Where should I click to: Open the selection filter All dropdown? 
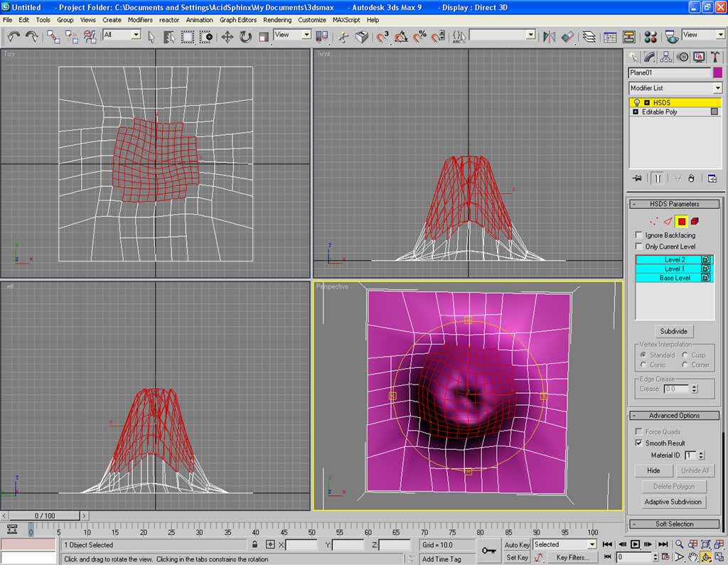pos(122,35)
